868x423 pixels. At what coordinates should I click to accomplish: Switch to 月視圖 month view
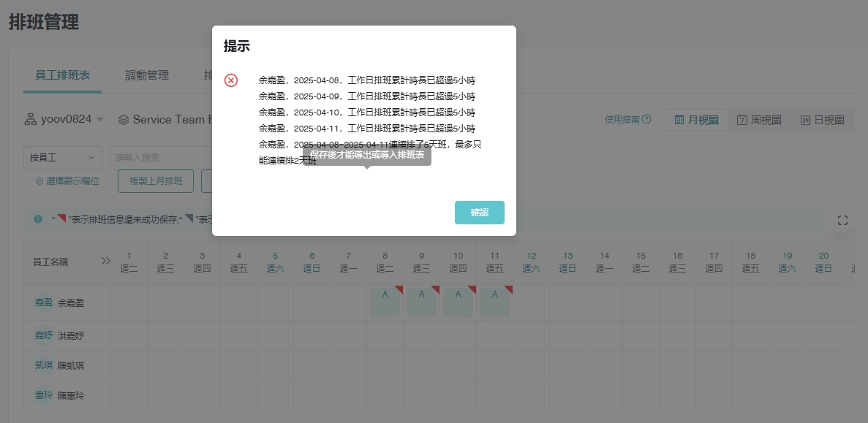click(696, 120)
